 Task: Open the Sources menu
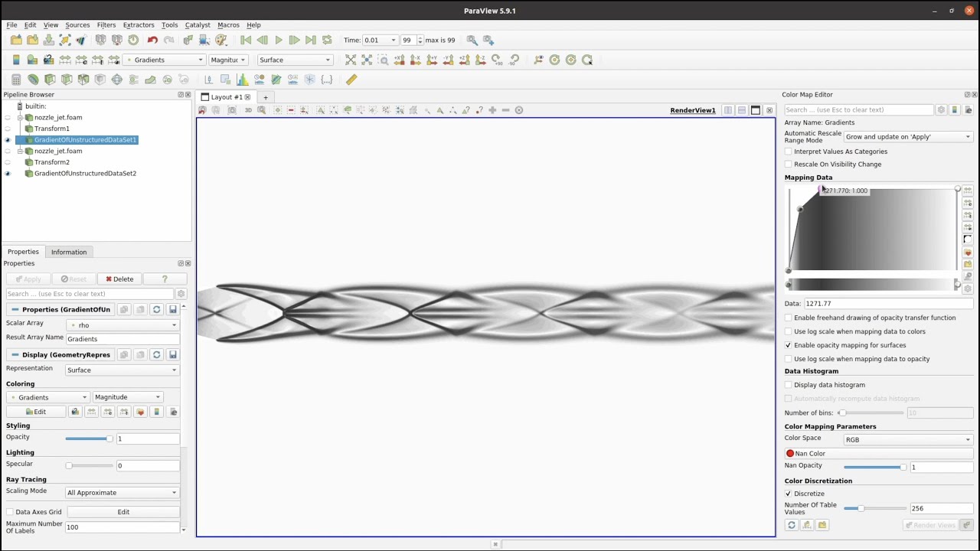coord(77,25)
